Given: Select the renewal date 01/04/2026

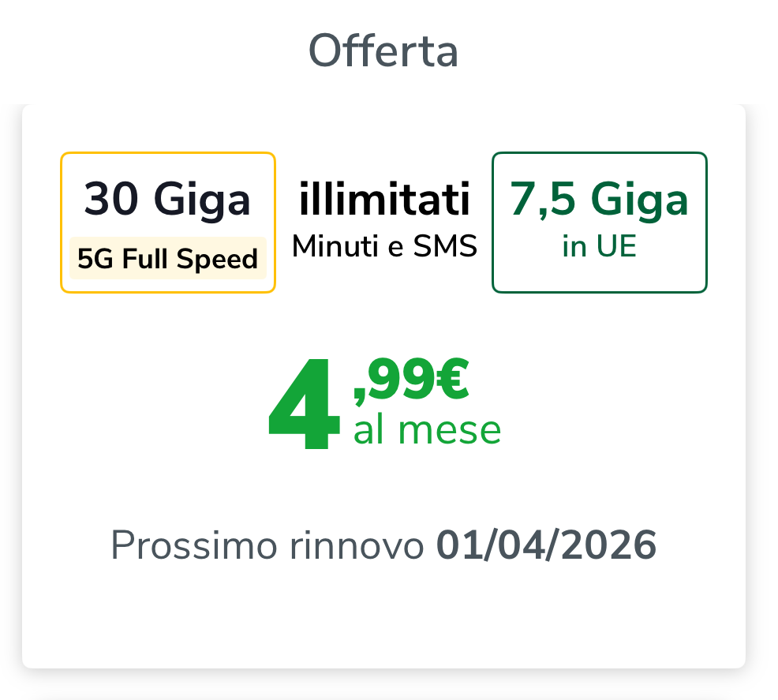Looking at the screenshot, I should (547, 545).
